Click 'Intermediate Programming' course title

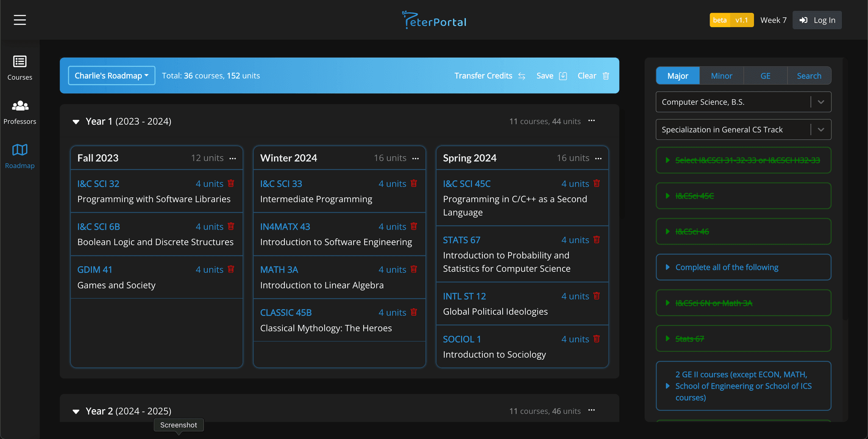(316, 199)
